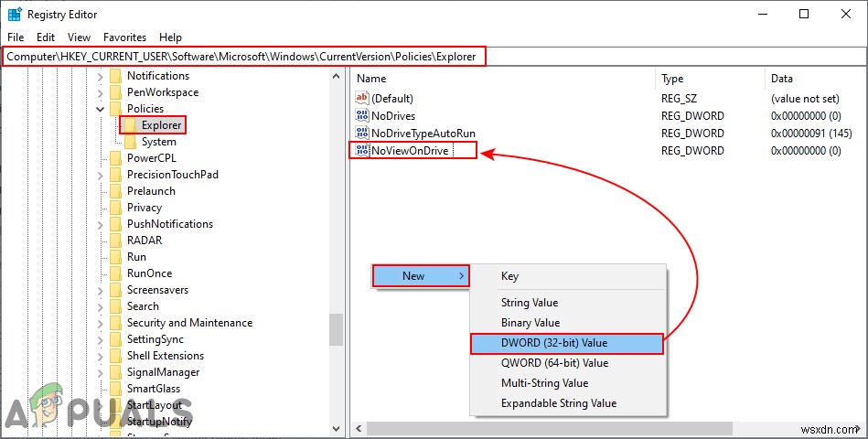Expand the PushNotifications tree node
The image size is (868, 439).
[x=101, y=225]
